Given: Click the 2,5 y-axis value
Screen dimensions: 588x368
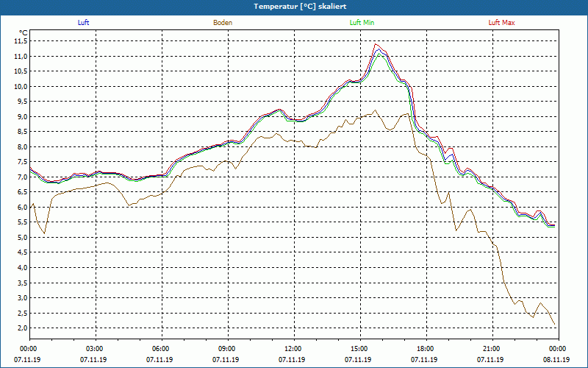Looking at the screenshot, I should click(22, 313).
